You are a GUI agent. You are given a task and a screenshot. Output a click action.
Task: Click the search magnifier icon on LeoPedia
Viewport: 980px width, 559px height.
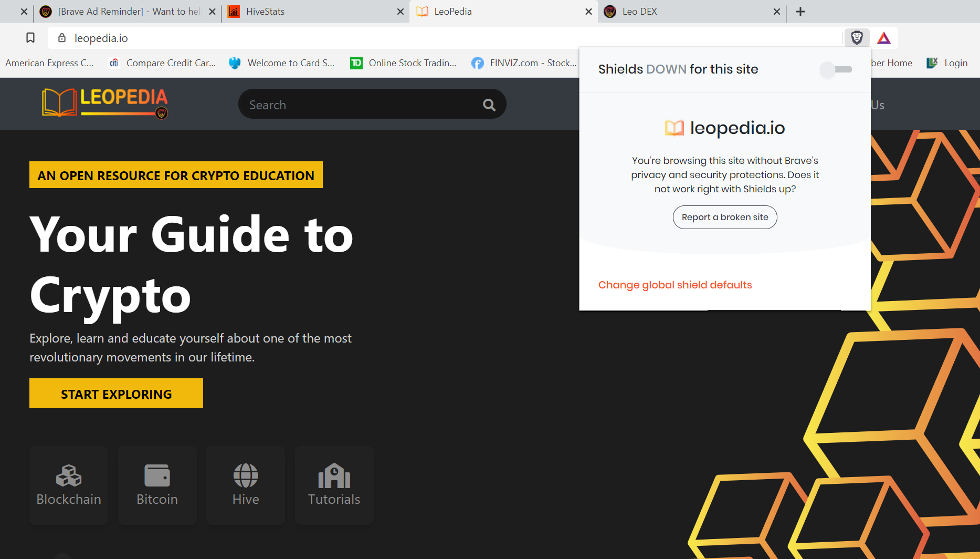(x=489, y=105)
